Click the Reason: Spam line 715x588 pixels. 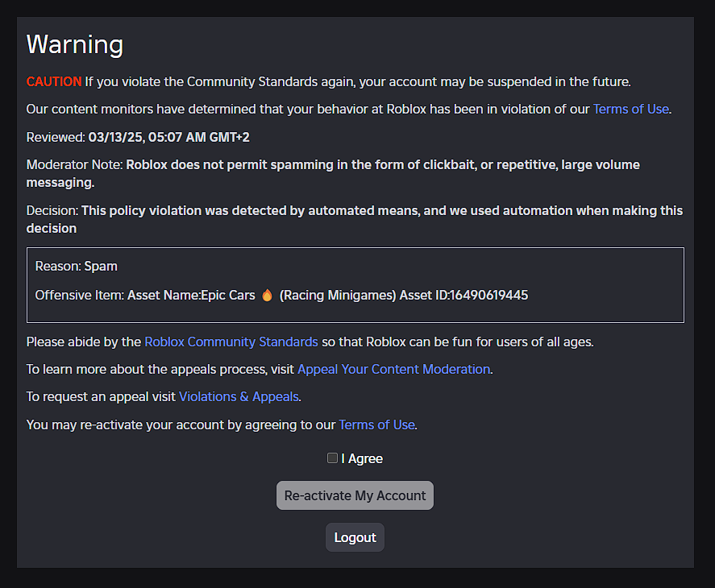pos(76,266)
